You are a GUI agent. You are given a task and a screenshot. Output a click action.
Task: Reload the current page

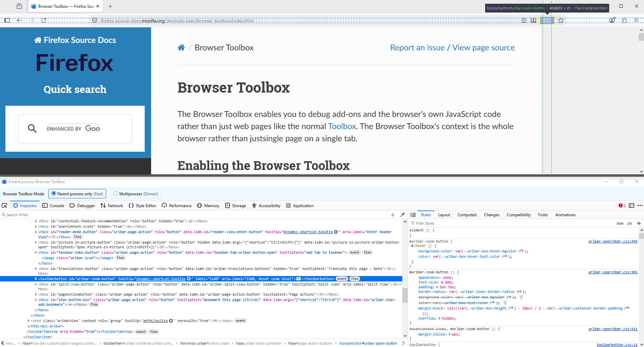(x=44, y=20)
